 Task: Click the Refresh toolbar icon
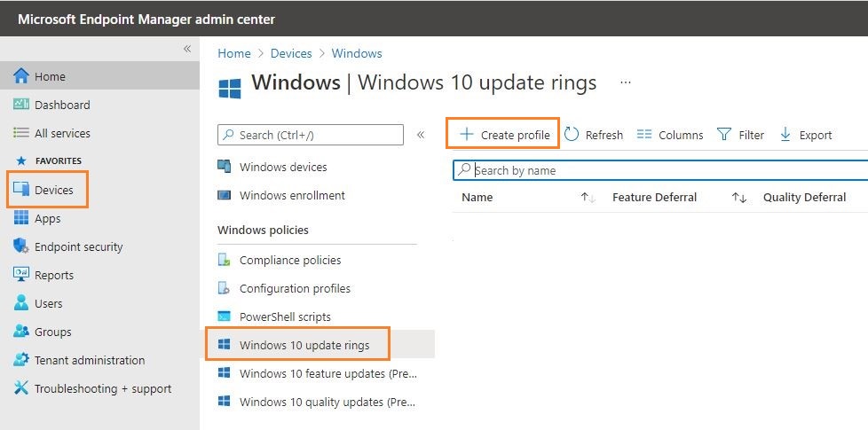(x=572, y=134)
